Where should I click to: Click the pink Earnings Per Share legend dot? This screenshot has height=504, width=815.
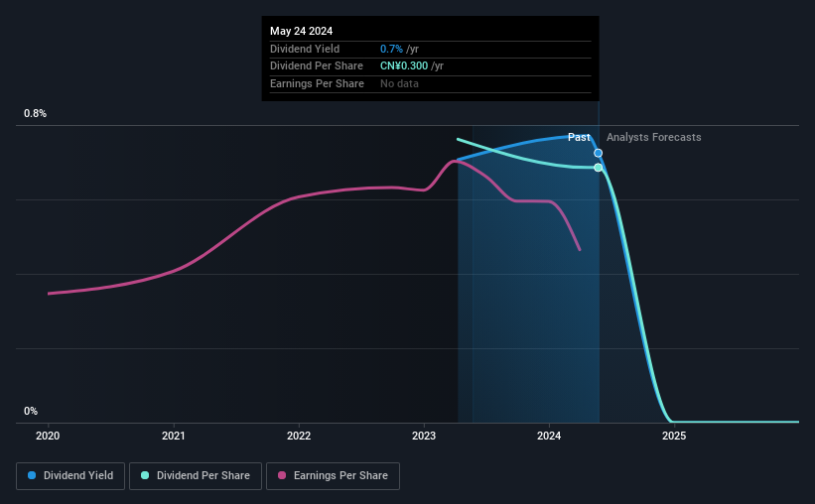(282, 475)
